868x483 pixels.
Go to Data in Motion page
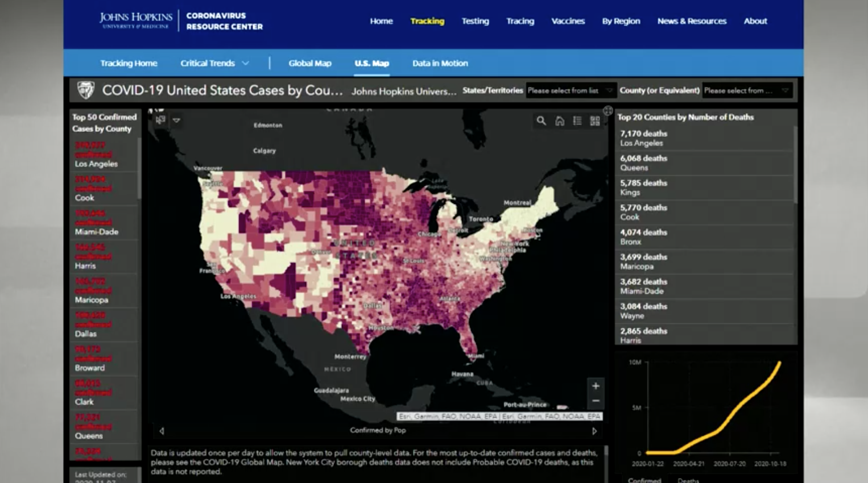(x=440, y=63)
